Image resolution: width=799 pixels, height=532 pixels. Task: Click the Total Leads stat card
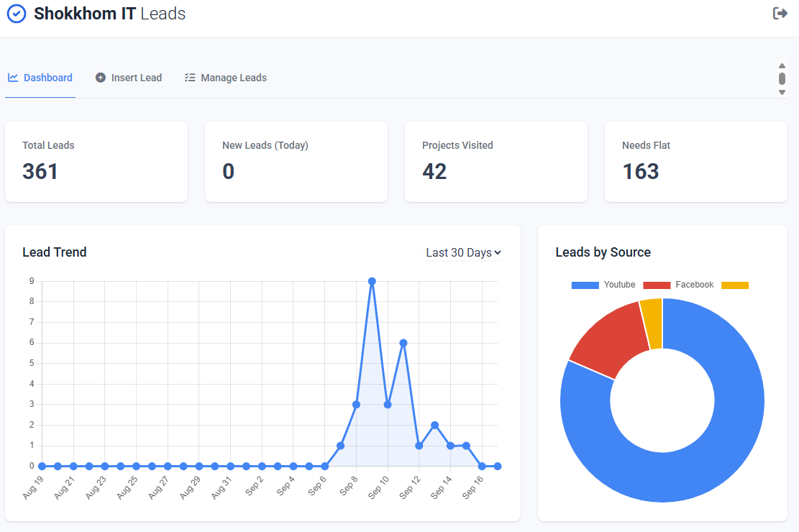(96, 161)
